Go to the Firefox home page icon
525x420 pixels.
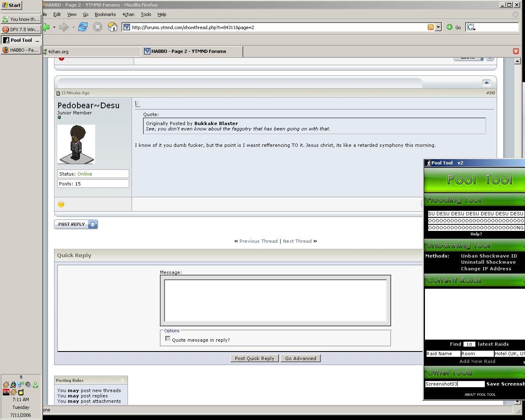112,27
